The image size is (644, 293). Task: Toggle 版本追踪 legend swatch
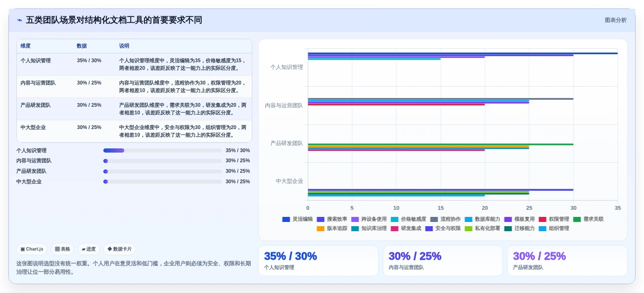321,228
